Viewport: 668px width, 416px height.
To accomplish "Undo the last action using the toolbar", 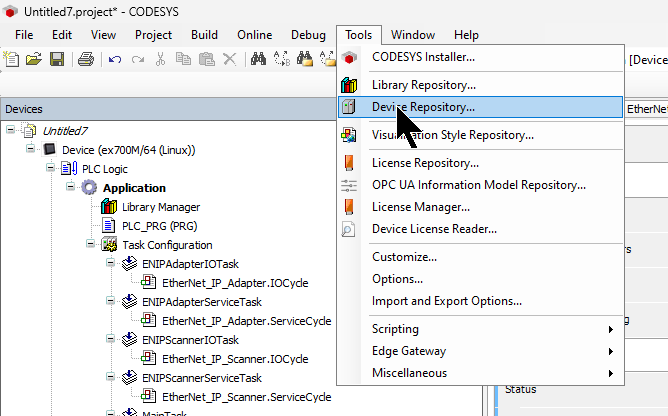I will point(115,60).
